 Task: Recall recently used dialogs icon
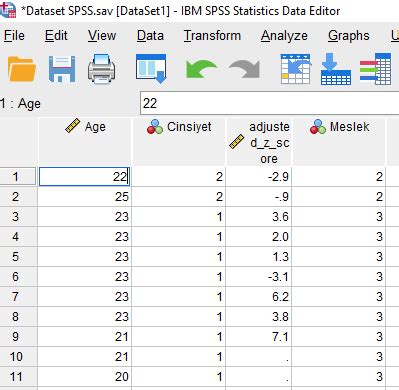(151, 69)
